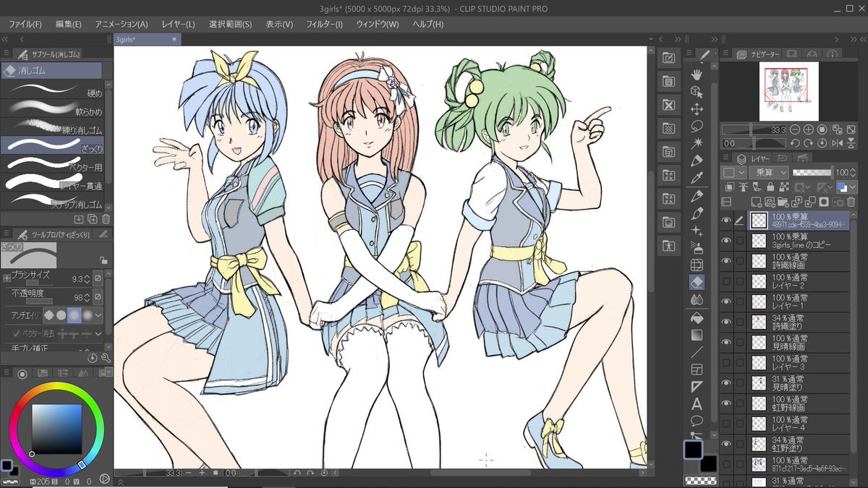Select the Eraser tool in tool palette
868x488 pixels.
697,283
